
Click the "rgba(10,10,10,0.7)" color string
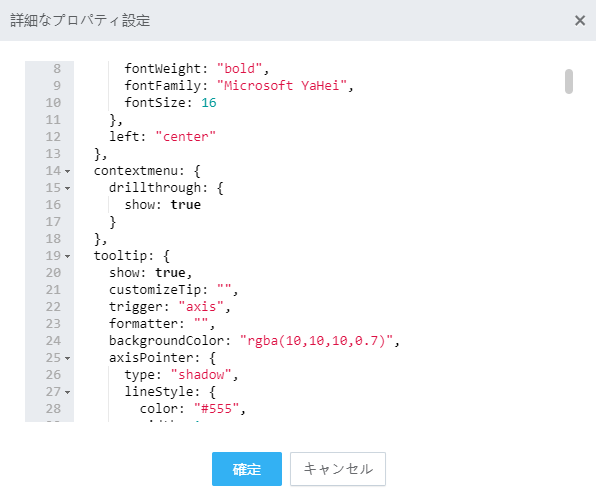pyautogui.click(x=316, y=341)
